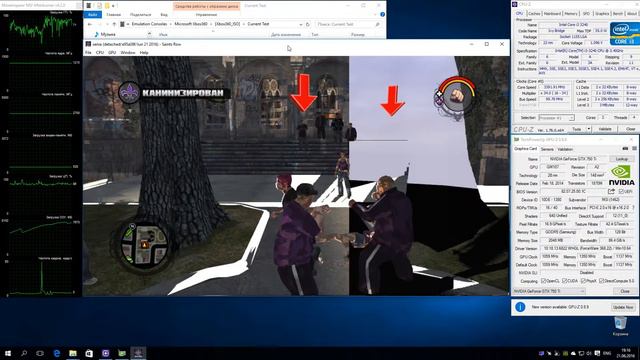
Task: Click the Close button in CPU-Z
Action: (x=630, y=129)
